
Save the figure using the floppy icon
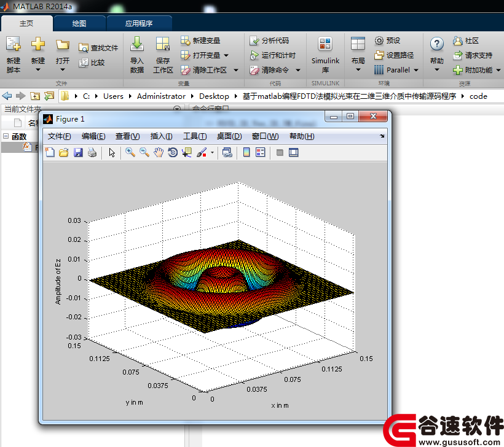tap(78, 152)
